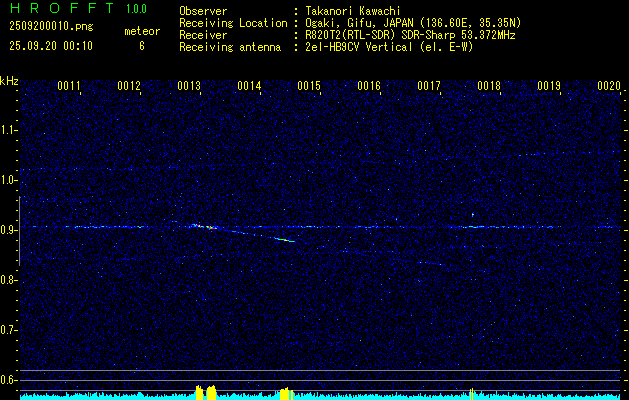This screenshot has height=400, width=629.
Task: Click the gray vertical bar left of 0.9
Action: [19, 231]
